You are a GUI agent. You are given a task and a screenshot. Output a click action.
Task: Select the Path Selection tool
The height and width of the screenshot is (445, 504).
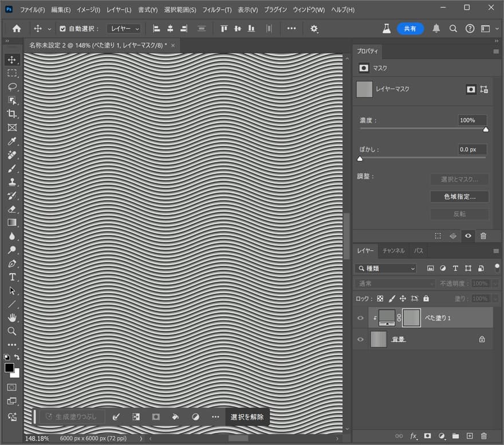point(12,291)
